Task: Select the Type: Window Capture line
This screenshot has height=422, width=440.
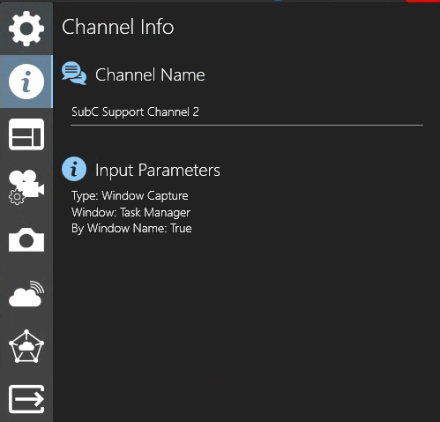Action: pyautogui.click(x=130, y=196)
